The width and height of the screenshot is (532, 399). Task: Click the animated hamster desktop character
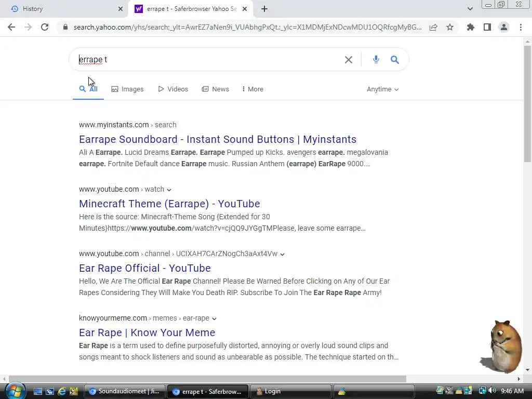pyautogui.click(x=501, y=346)
